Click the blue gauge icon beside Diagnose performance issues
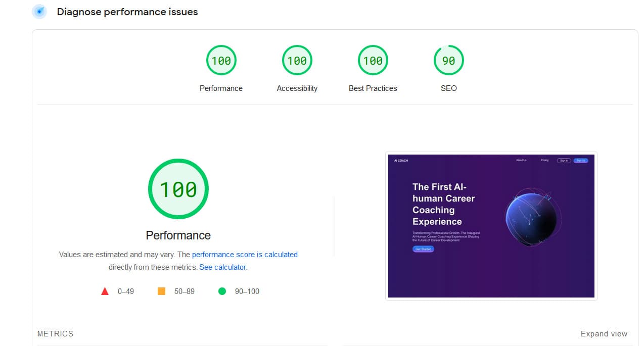644x346 pixels. click(x=39, y=12)
